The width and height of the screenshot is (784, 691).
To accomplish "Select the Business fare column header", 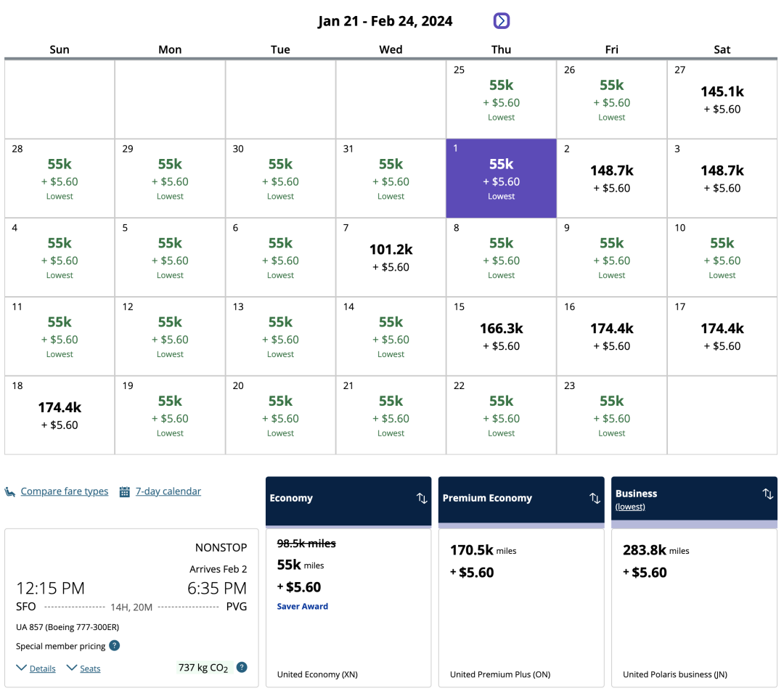I will [636, 494].
